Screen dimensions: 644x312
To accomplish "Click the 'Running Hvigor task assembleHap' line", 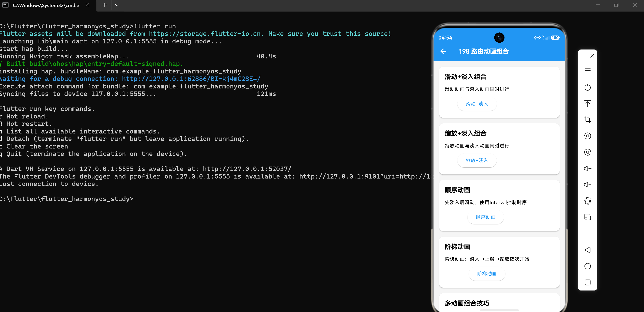I will point(64,56).
